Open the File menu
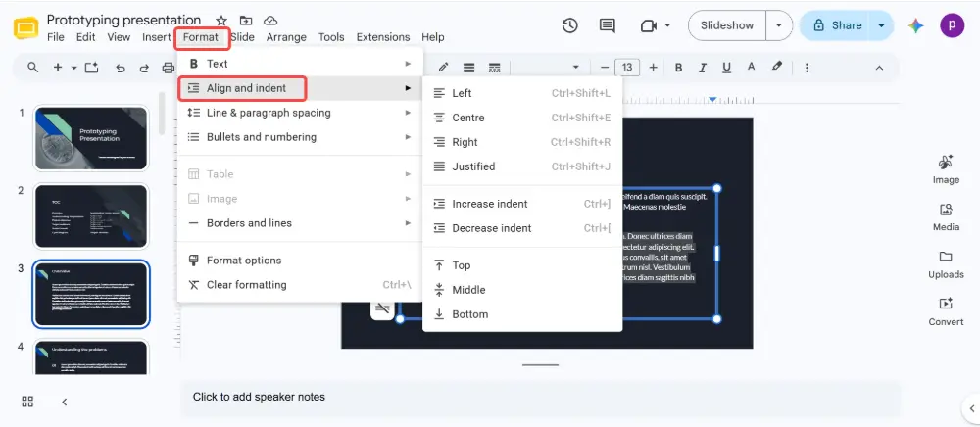Image resolution: width=980 pixels, height=427 pixels. click(56, 37)
